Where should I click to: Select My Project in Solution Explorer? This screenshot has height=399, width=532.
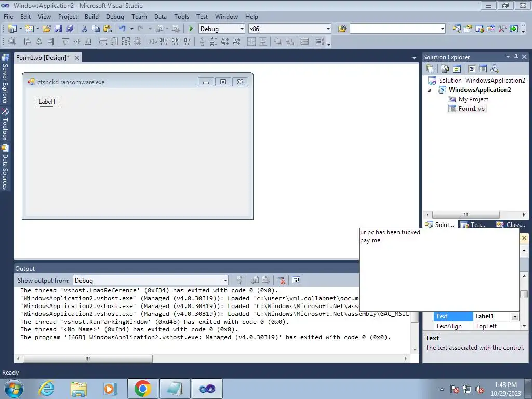473,99
